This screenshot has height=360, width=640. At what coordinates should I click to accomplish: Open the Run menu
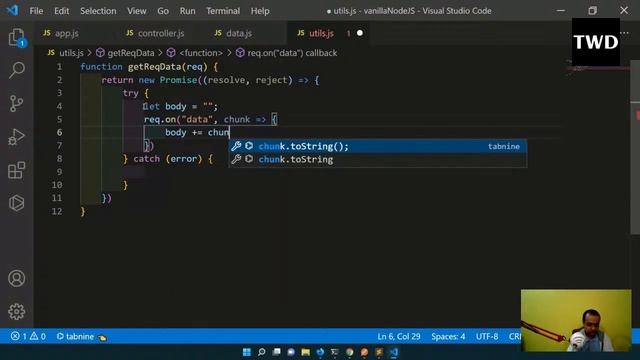pyautogui.click(x=187, y=11)
